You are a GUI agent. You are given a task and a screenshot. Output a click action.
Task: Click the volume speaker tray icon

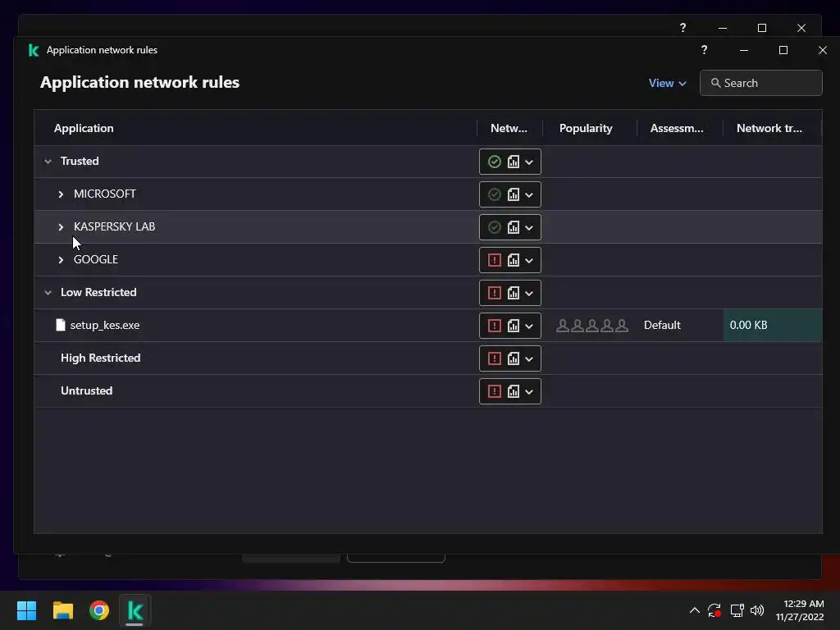pos(757,610)
